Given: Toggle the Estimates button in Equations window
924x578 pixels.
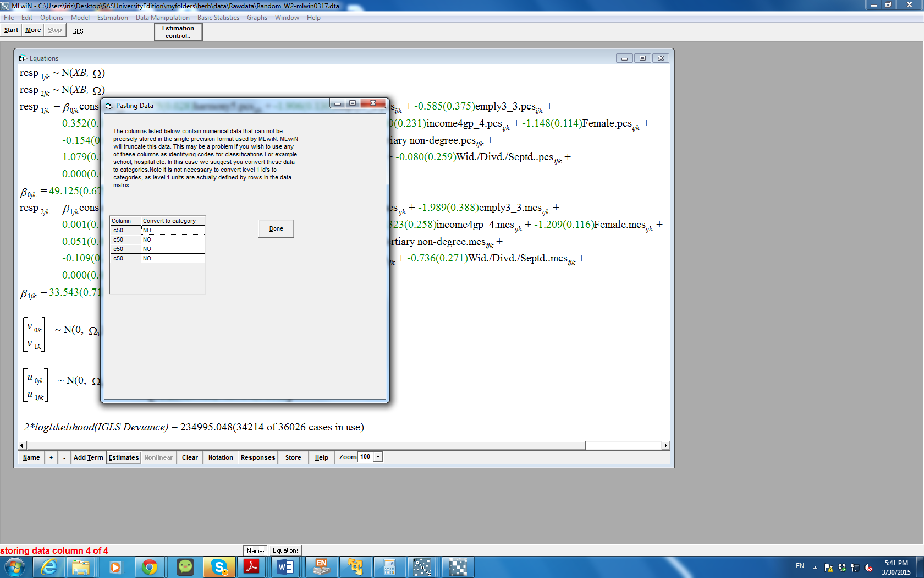Looking at the screenshot, I should pyautogui.click(x=124, y=457).
